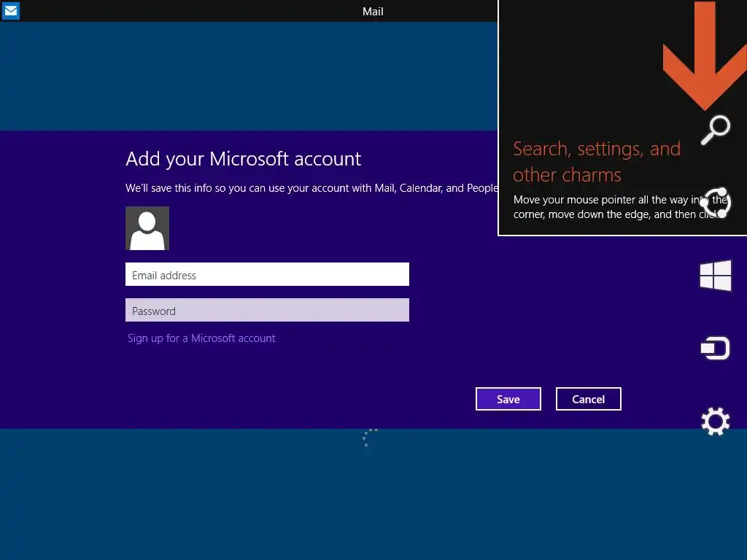
Task: Click the 'We'll save this info' description text
Action: click(x=311, y=188)
